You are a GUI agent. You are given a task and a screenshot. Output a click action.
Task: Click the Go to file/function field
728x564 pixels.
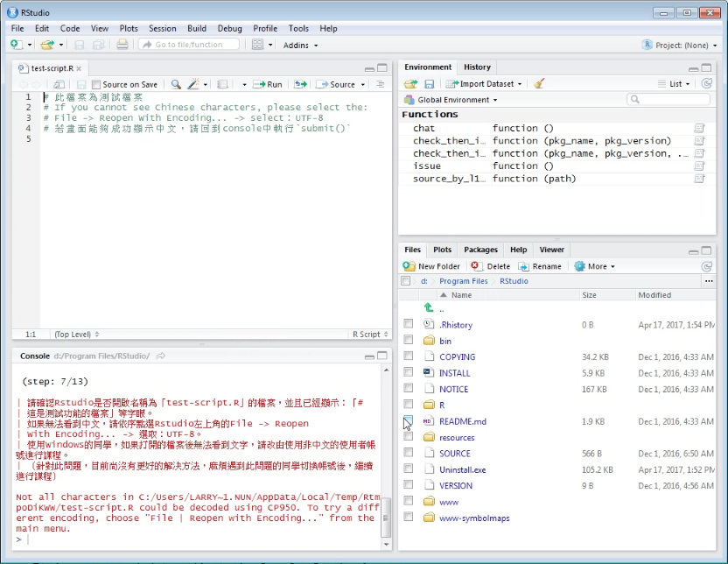189,45
